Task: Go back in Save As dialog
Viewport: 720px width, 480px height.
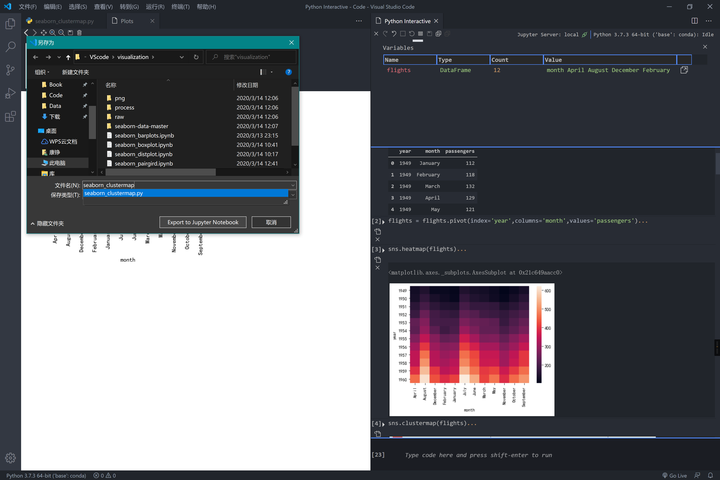Action: pyautogui.click(x=35, y=57)
